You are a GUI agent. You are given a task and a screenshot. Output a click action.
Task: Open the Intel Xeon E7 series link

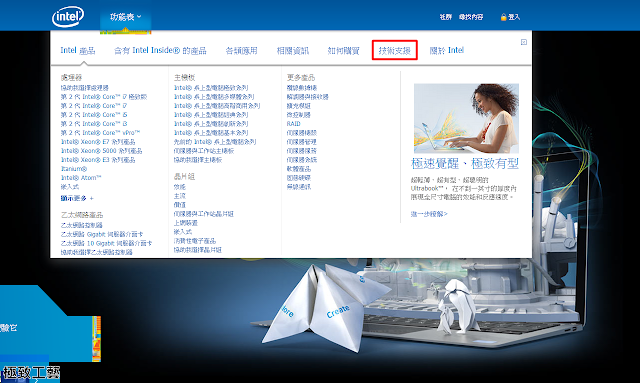(x=98, y=142)
